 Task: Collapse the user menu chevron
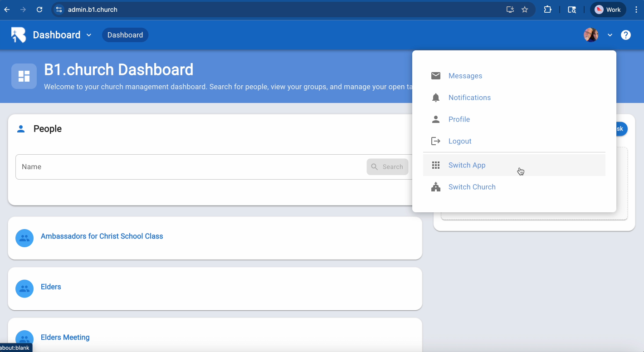[610, 35]
